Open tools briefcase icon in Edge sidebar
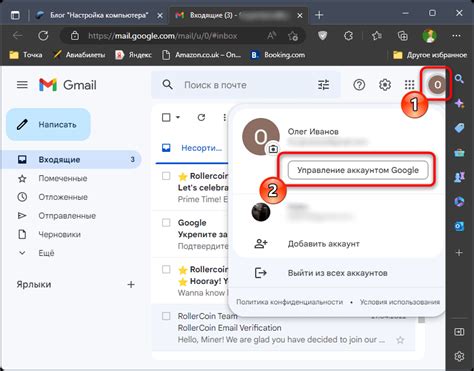The image size is (474, 371). [x=459, y=153]
